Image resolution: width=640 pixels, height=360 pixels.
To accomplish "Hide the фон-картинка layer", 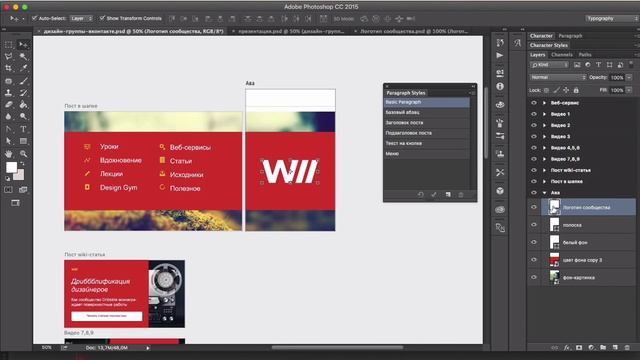I will coord(533,278).
